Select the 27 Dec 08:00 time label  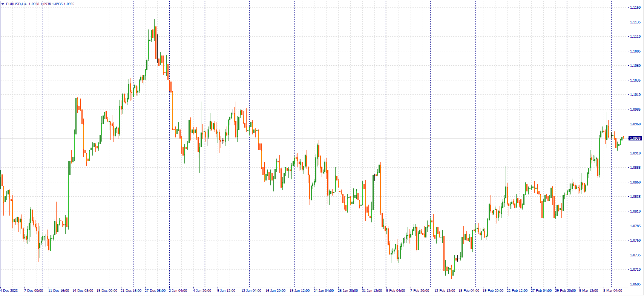click(155, 291)
